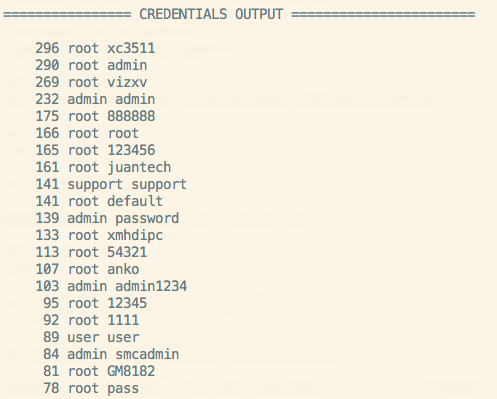Viewport: 497px width, 399px height.
Task: Click the xmhdipc password text
Action: pyautogui.click(x=135, y=235)
